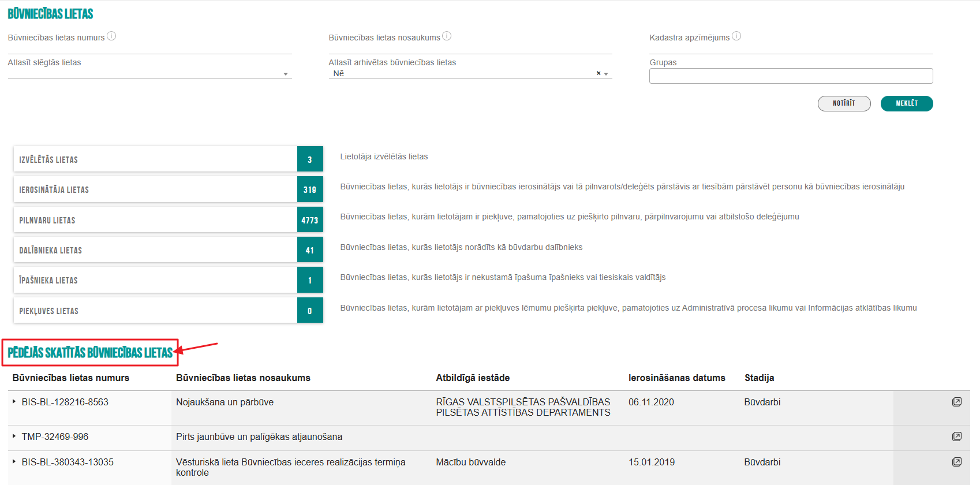The width and height of the screenshot is (980, 485).
Task: Select case number BIS-BL-128216-8563
Action: [x=65, y=402]
